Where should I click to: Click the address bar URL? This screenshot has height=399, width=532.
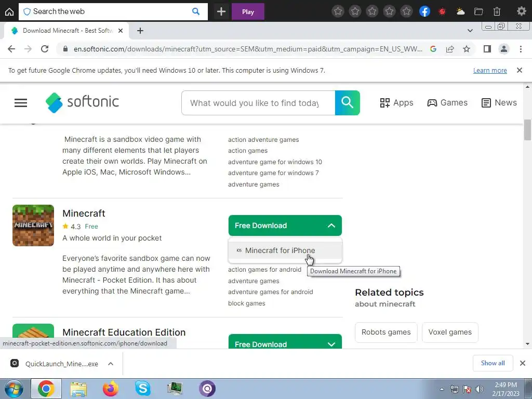[x=248, y=49]
